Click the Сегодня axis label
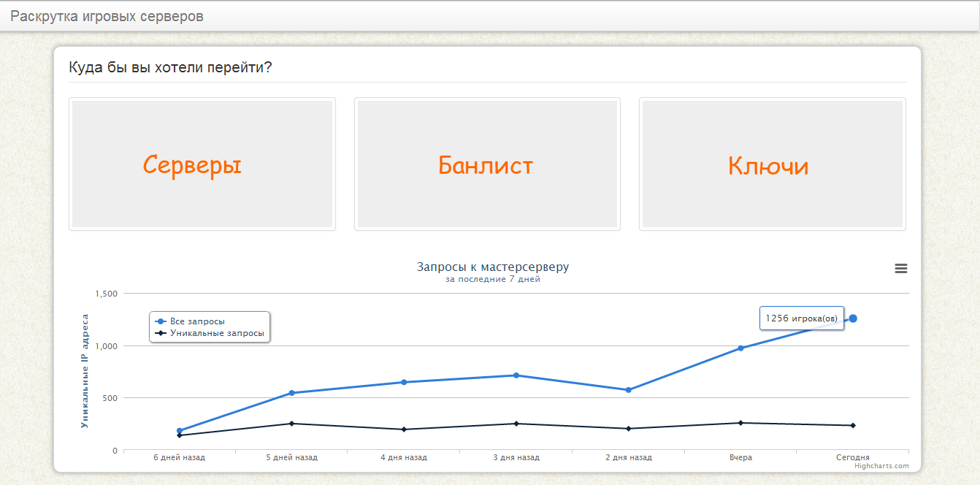The width and height of the screenshot is (980, 485). point(853,458)
